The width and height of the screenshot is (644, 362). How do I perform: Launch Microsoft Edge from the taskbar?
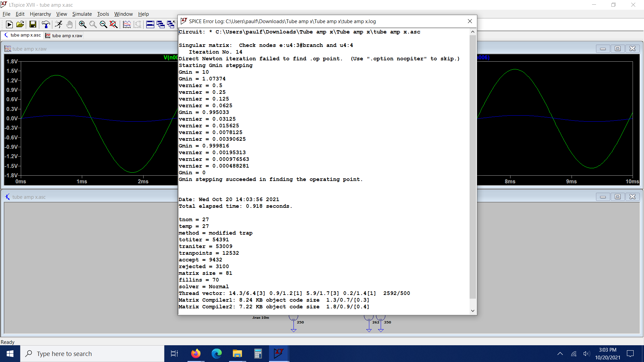(x=216, y=354)
